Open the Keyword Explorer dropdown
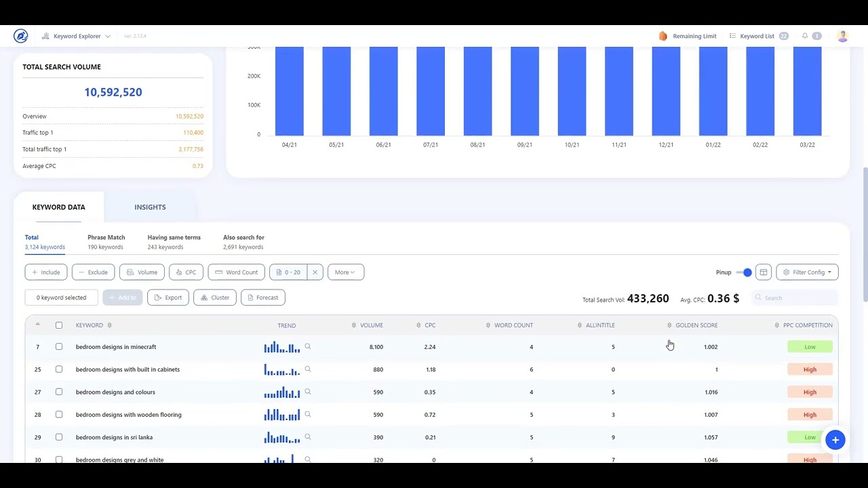Viewport: 868px width, 488px height. (x=76, y=36)
